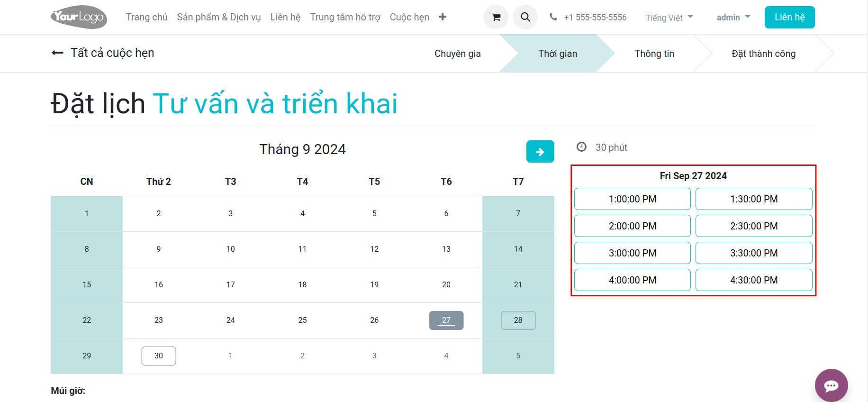Choose the 3:30:00 PM time slot
Screen dimensions: 868x402
(x=754, y=253)
